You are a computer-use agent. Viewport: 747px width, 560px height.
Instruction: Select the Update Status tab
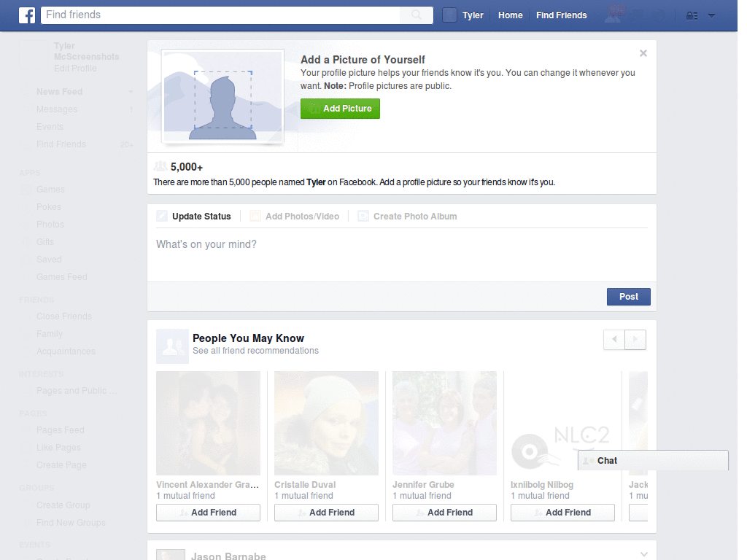click(x=201, y=216)
